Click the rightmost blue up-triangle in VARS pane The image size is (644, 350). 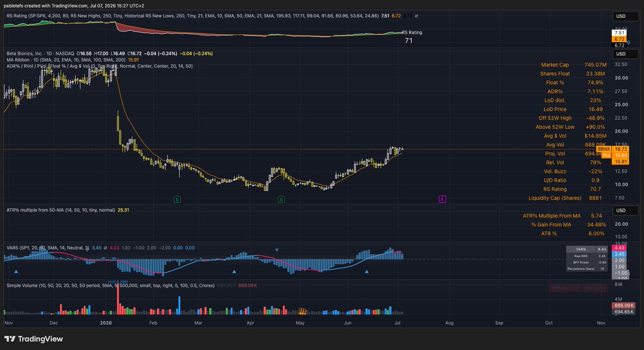coord(367,272)
